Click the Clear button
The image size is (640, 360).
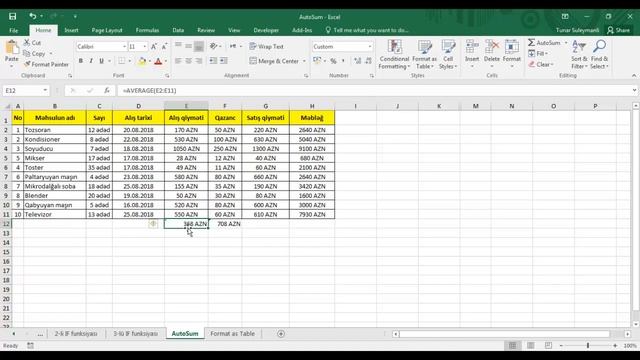tap(541, 64)
